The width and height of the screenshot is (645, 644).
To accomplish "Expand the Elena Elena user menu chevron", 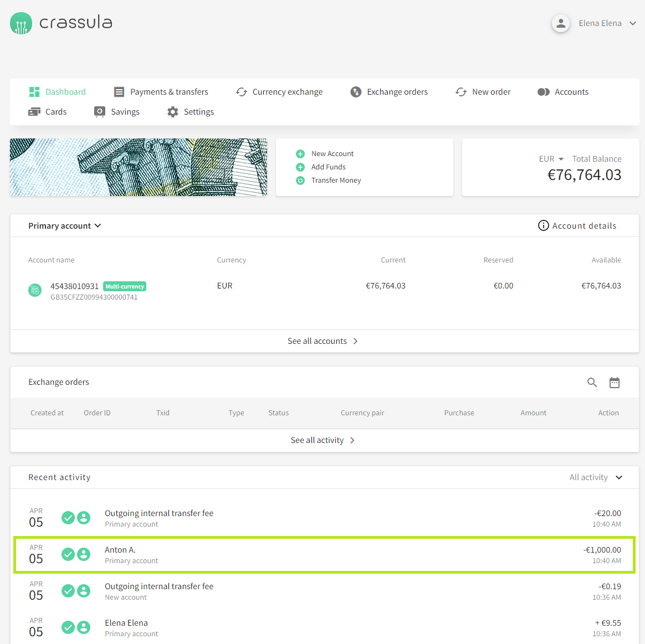I will (x=633, y=23).
